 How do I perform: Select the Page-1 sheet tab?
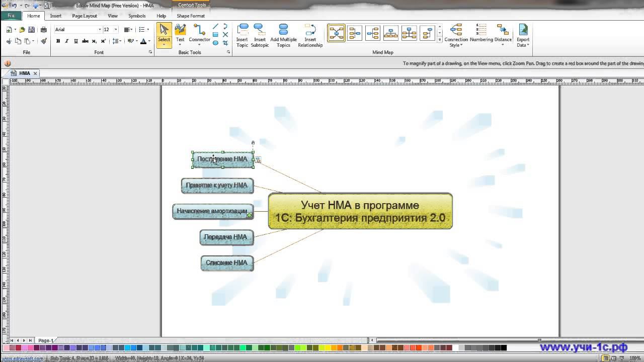[46, 340]
